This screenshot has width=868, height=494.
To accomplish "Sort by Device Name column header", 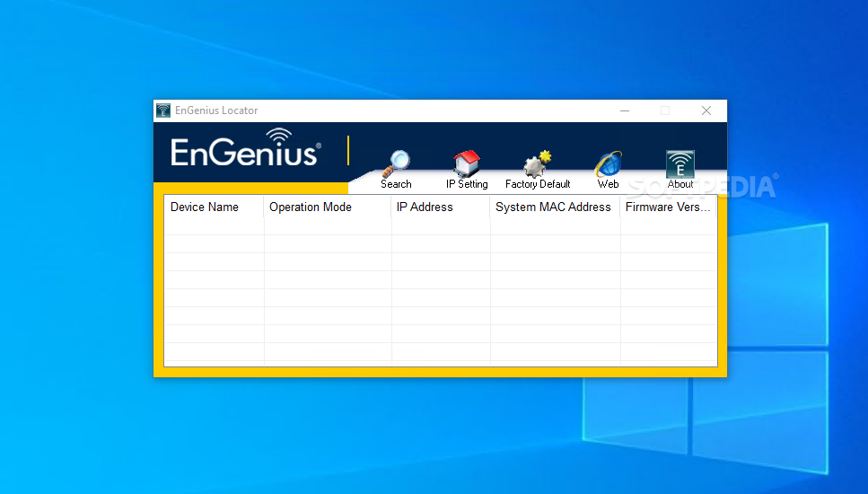I will point(215,207).
